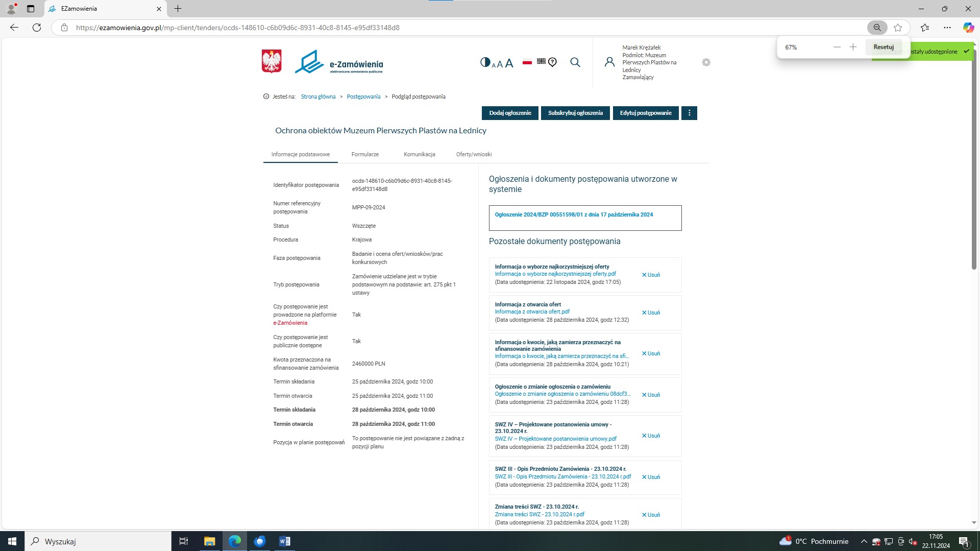Add this page to favorites star
This screenshot has height=551, width=980.
(898, 28)
